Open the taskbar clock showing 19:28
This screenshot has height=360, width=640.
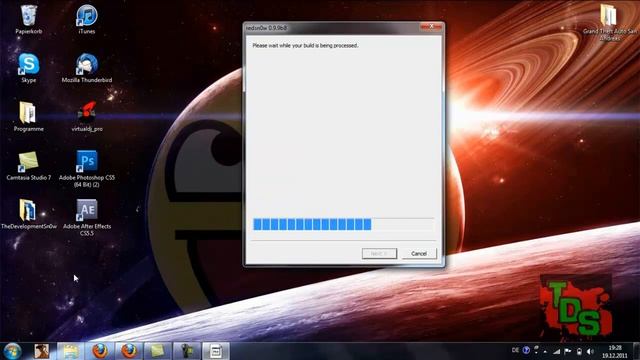click(x=615, y=351)
